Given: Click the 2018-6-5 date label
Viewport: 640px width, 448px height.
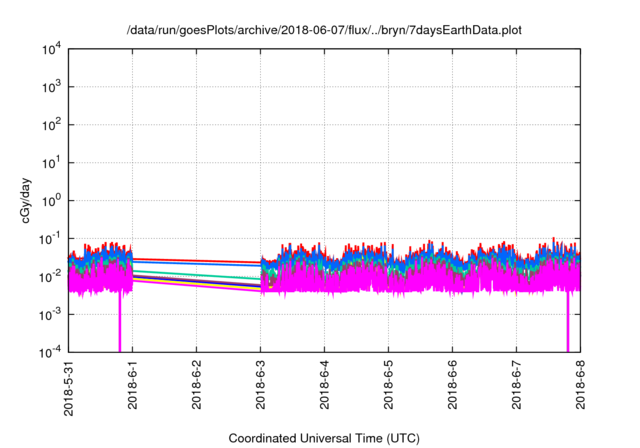Looking at the screenshot, I should pyautogui.click(x=389, y=385).
